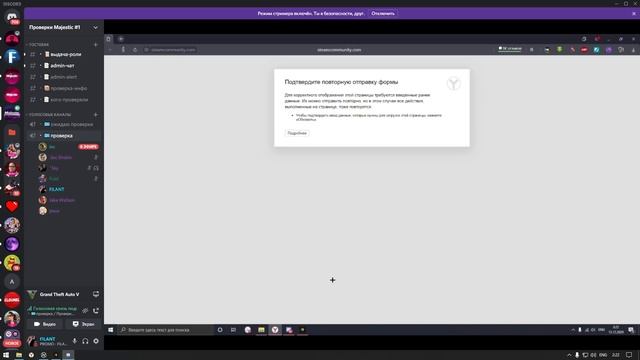Open FILANT user panel avatar
This screenshot has height=360, width=640.
pyautogui.click(x=32, y=341)
